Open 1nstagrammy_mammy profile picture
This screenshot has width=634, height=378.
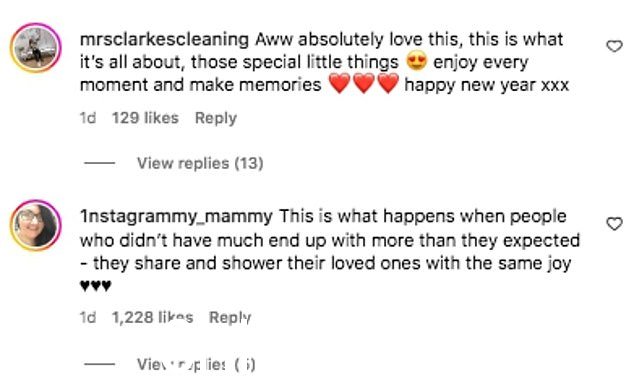[36, 225]
